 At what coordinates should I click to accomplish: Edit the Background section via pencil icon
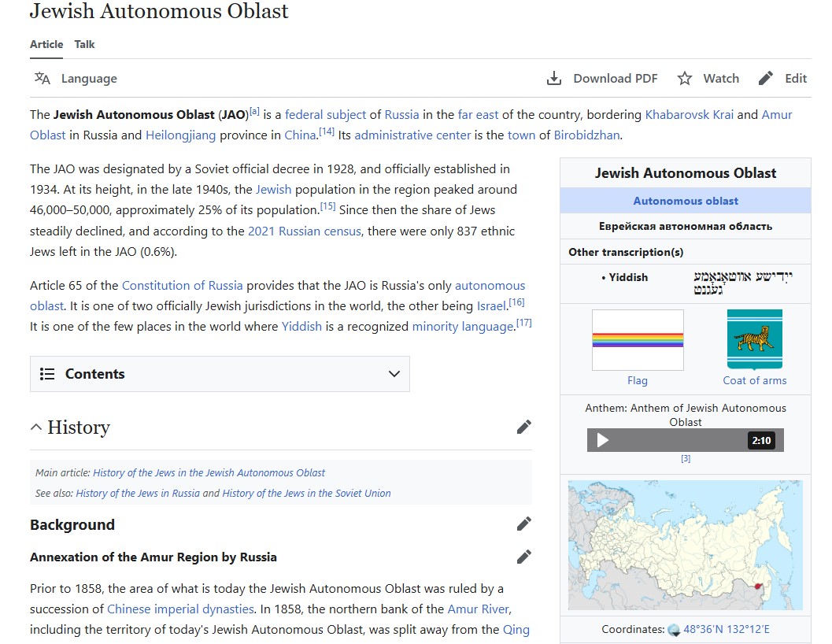(523, 524)
